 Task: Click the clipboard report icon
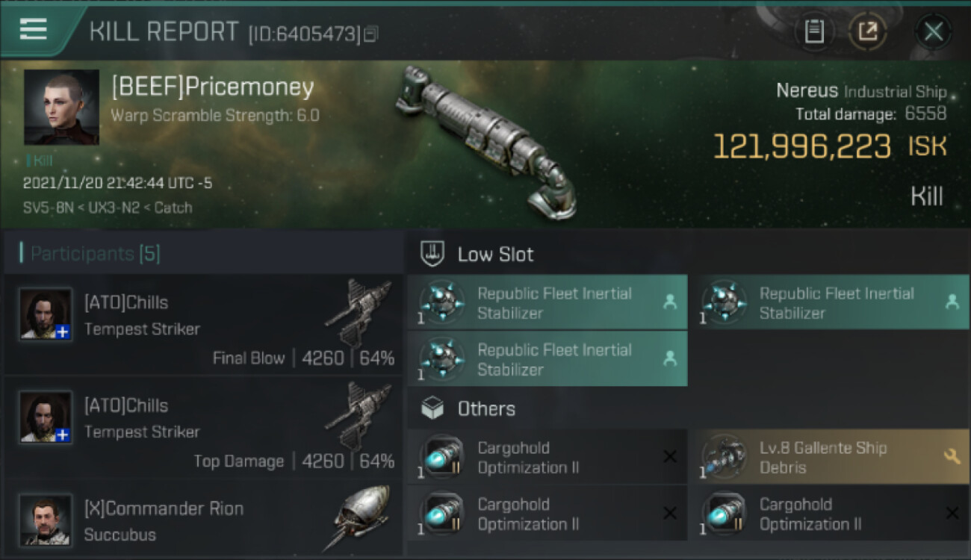(814, 31)
